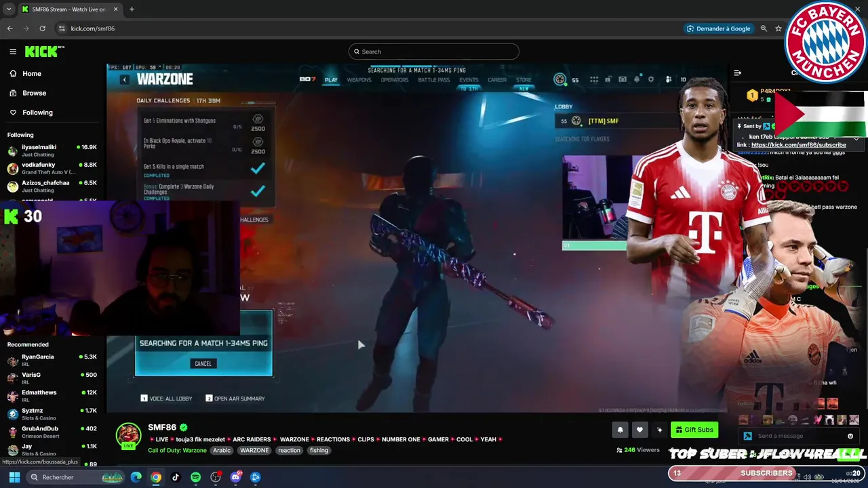Image resolution: width=868 pixels, height=488 pixels.
Task: Collapse the chat panel arrow icon
Action: coord(738,73)
